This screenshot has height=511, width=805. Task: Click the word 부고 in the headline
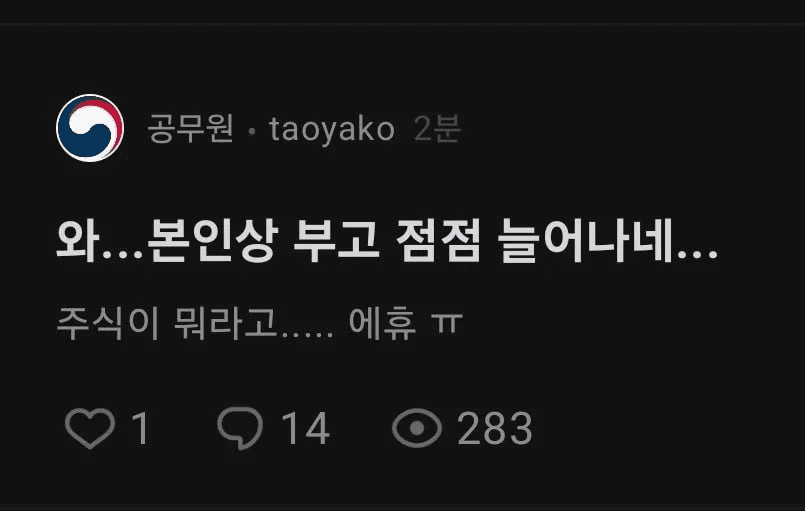coord(337,240)
